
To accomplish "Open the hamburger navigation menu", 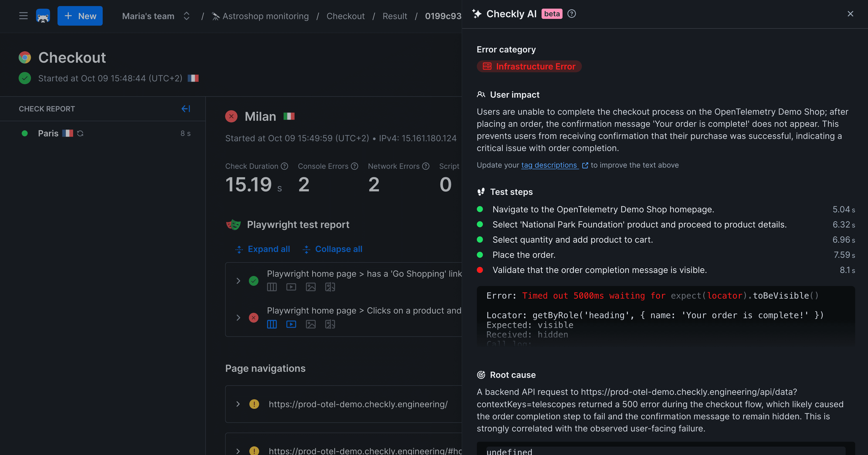I will pos(23,16).
